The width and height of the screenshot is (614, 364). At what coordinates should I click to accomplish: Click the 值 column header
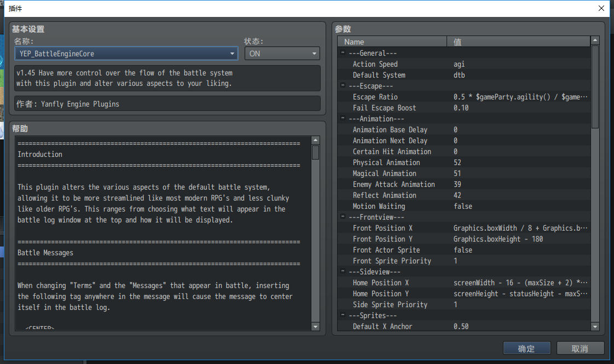point(518,42)
